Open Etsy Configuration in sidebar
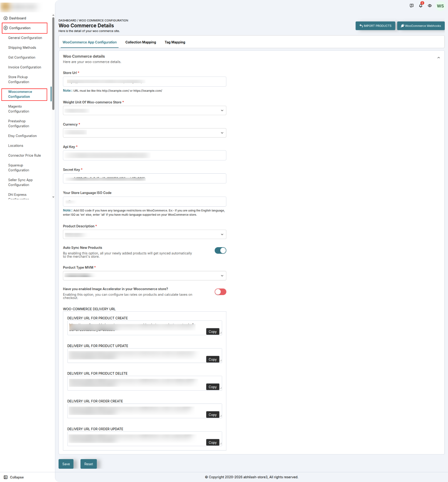Image resolution: width=448 pixels, height=482 pixels. pyautogui.click(x=22, y=136)
